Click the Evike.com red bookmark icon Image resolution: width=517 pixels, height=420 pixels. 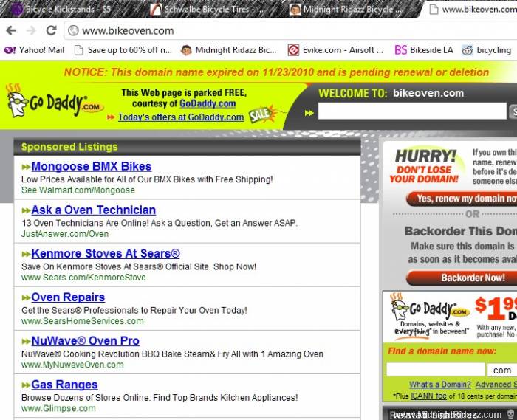click(293, 50)
